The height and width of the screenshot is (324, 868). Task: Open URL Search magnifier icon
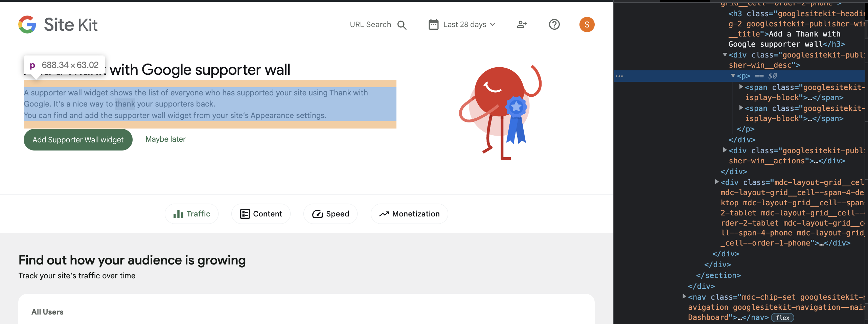pos(402,25)
